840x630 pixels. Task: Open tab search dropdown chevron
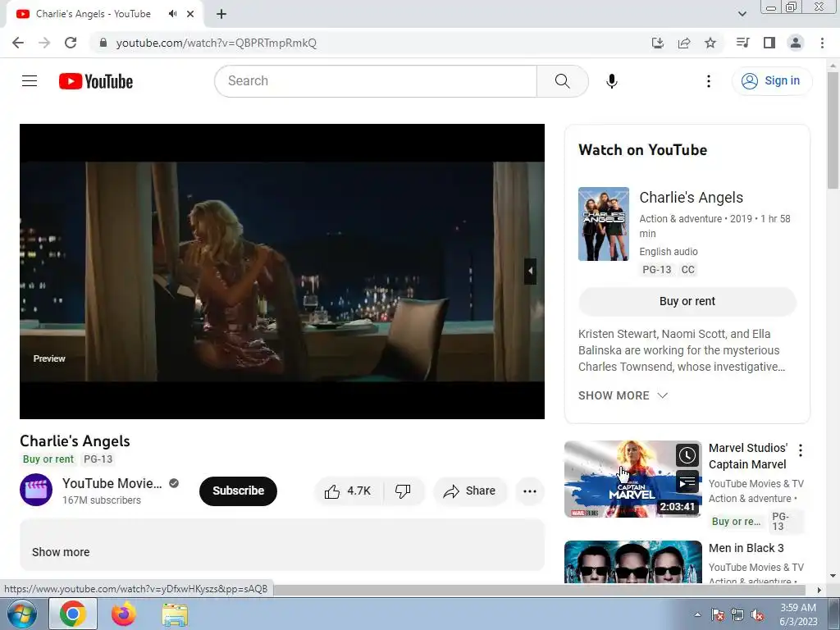[x=742, y=14]
